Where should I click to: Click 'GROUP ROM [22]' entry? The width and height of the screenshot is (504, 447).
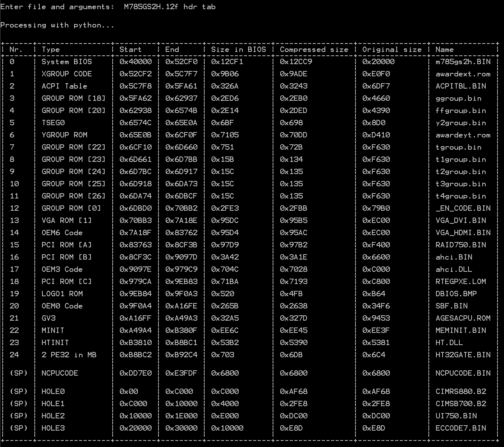tap(73, 147)
